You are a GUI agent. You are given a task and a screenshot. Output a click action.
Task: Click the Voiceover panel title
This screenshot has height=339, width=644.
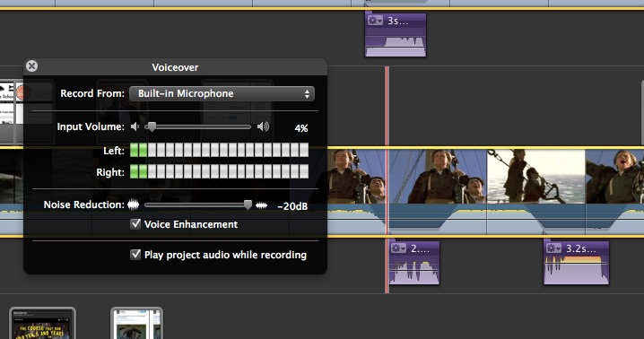(176, 67)
